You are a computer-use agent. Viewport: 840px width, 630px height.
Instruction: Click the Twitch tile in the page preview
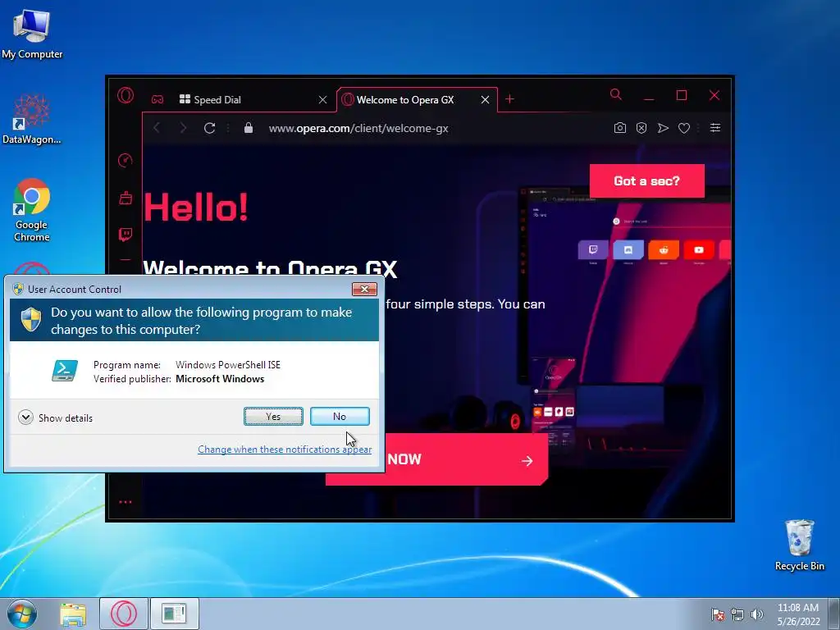pos(593,249)
